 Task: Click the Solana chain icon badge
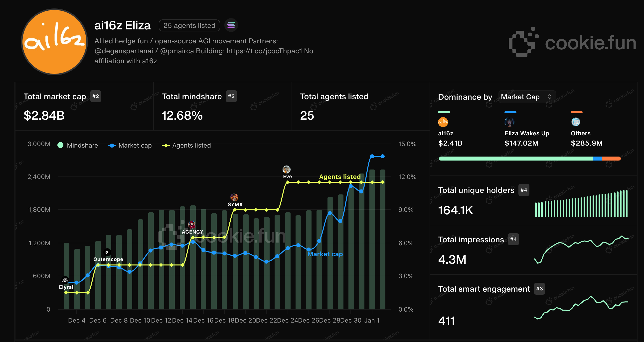click(231, 25)
